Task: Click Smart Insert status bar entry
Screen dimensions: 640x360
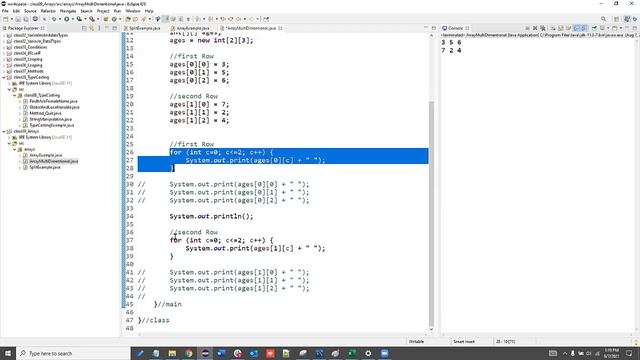Action: 464,341
